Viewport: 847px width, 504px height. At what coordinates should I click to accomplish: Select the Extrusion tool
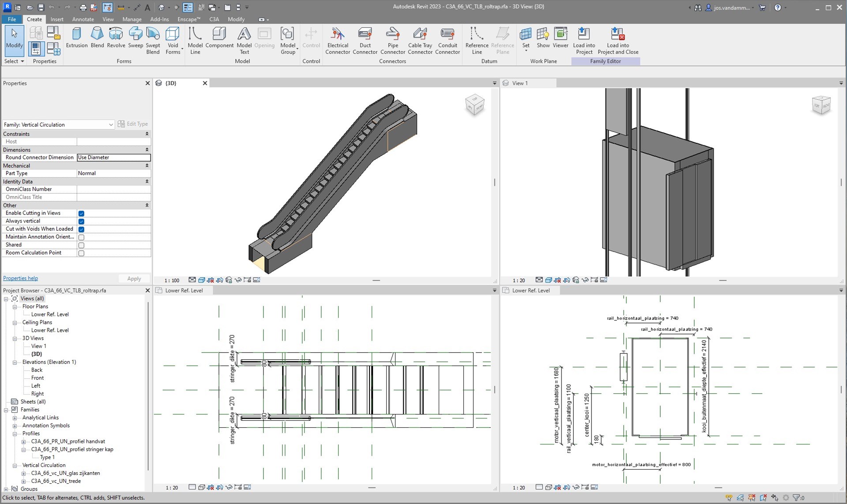click(76, 38)
